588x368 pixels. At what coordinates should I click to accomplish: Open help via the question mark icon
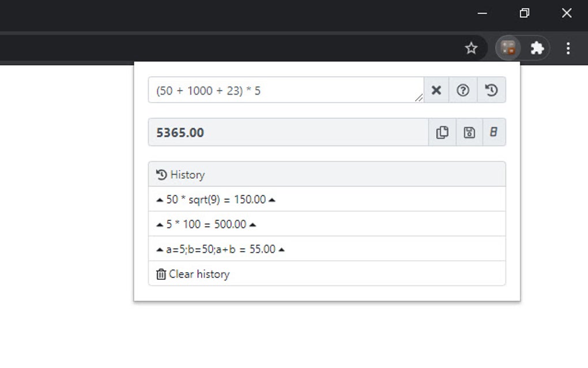pyautogui.click(x=463, y=90)
